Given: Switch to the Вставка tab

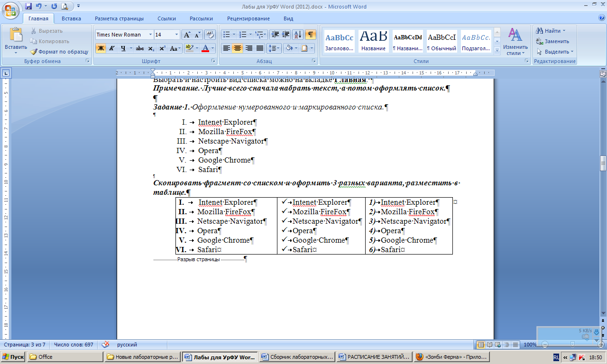Looking at the screenshot, I should tap(71, 18).
